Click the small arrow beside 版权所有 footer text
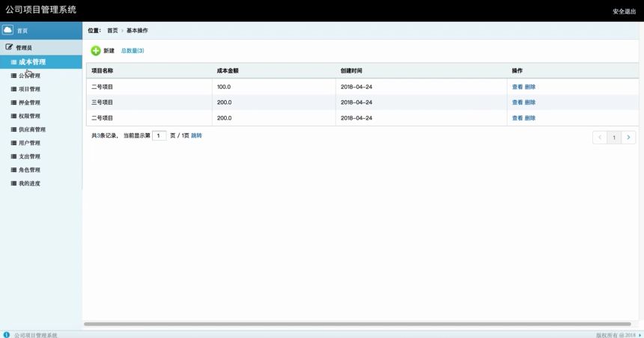The width and height of the screenshot is (644, 338). tap(640, 335)
